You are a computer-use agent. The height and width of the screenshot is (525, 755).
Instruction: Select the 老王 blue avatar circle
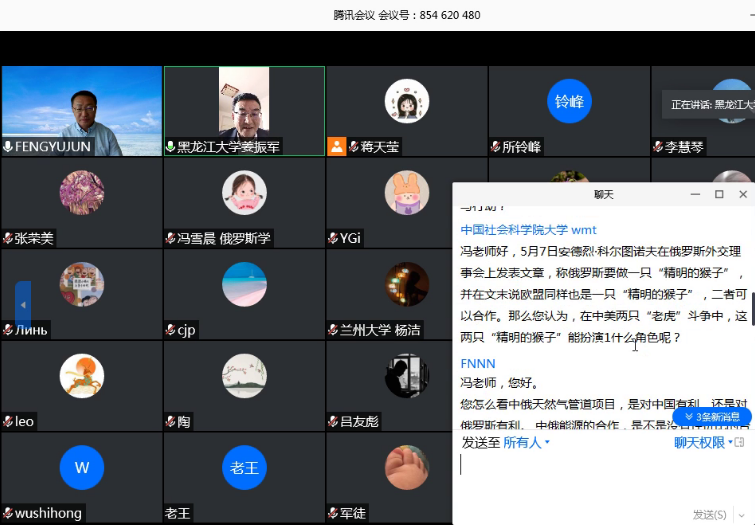(x=244, y=467)
